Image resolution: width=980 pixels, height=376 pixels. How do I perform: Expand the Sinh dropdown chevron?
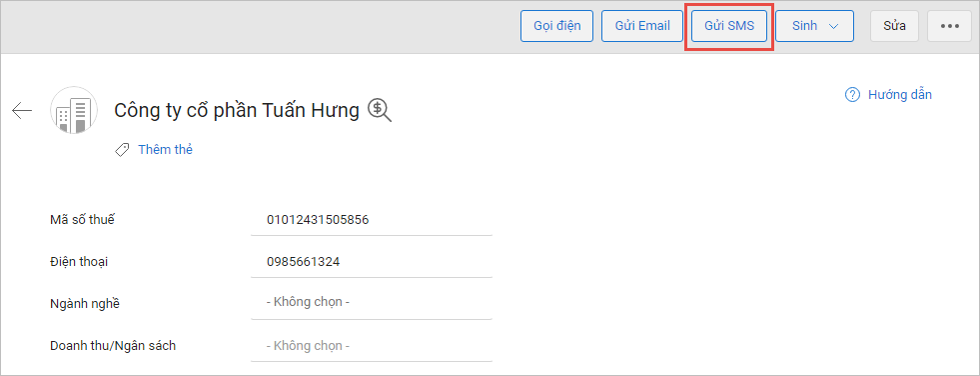(832, 26)
